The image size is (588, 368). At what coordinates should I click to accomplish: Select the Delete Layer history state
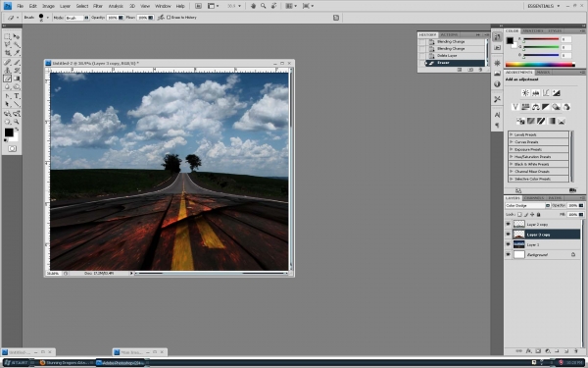click(x=452, y=56)
